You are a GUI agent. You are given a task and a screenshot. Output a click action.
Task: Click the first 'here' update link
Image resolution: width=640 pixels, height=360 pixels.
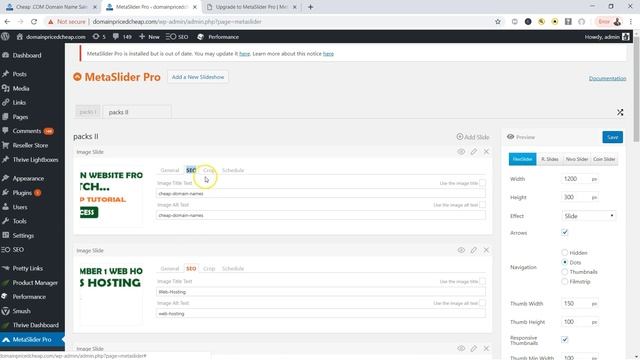click(x=244, y=54)
